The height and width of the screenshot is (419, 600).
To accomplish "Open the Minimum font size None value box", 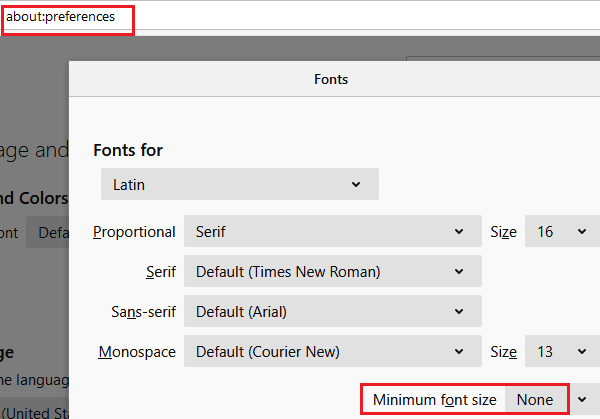I will coord(535,399).
